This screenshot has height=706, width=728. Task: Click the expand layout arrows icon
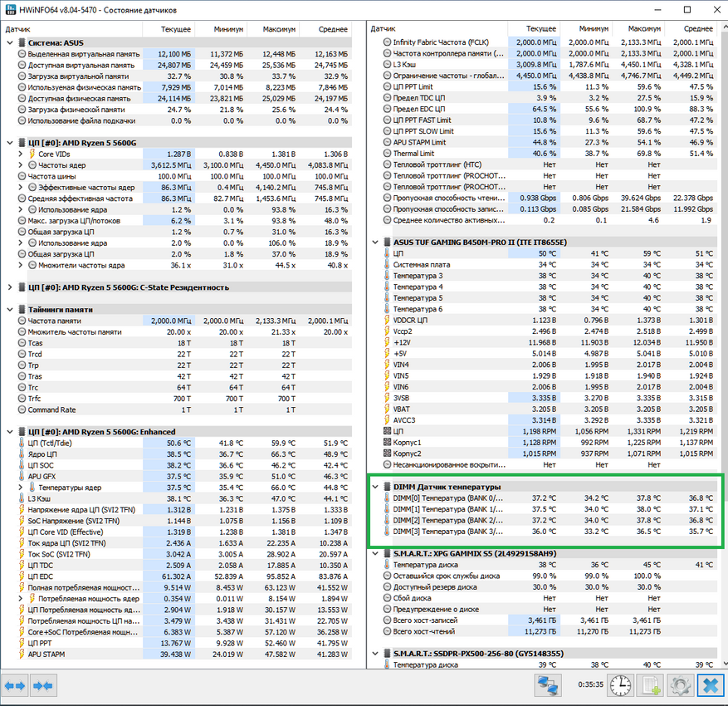click(x=14, y=685)
